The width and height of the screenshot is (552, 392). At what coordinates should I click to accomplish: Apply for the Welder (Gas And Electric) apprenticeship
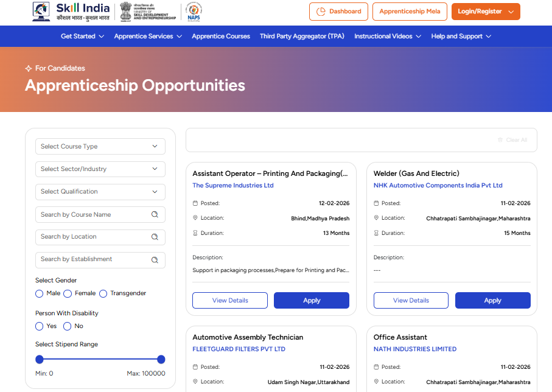point(492,300)
